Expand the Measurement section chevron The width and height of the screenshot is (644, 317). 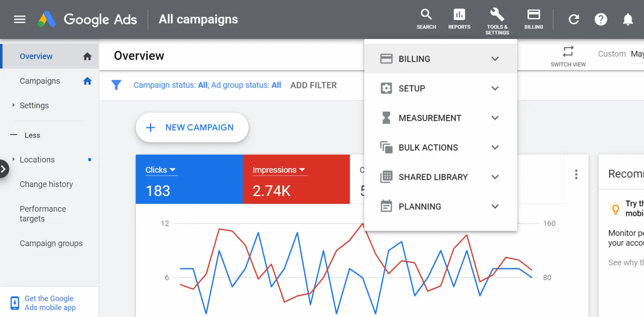495,118
